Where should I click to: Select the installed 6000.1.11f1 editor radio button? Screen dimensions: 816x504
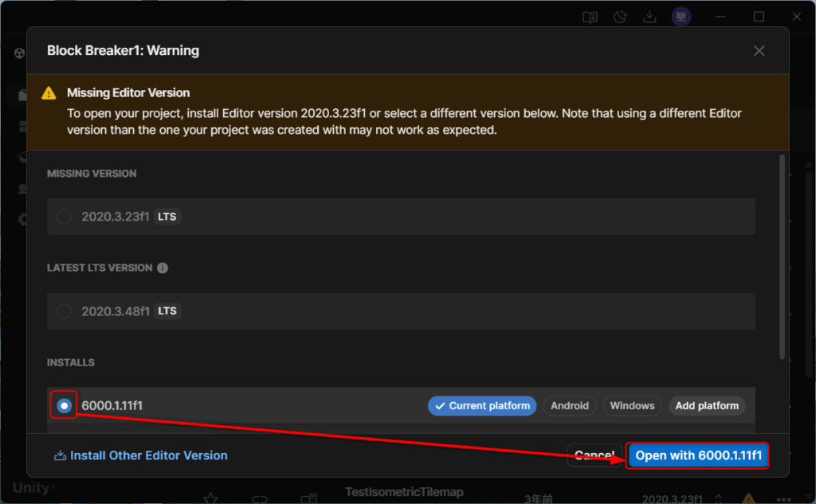(x=64, y=406)
